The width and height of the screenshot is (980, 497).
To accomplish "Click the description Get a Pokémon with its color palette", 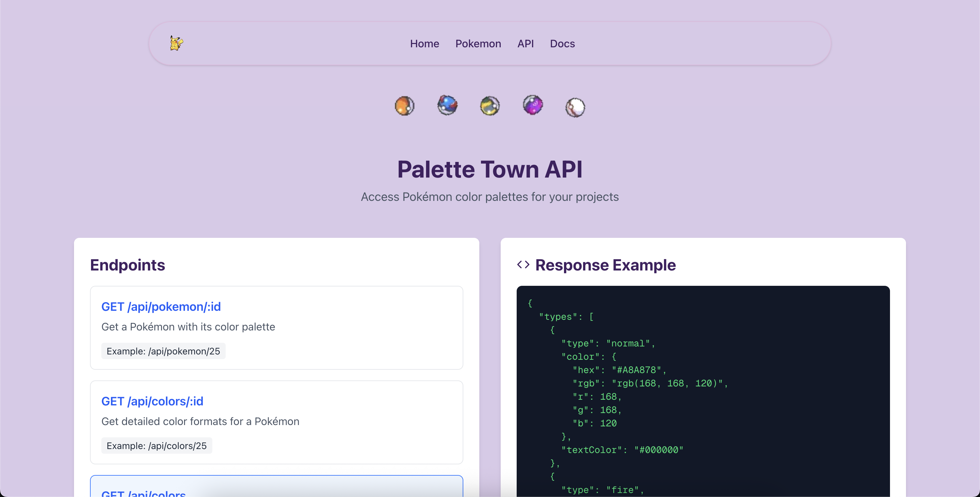I will coord(188,327).
